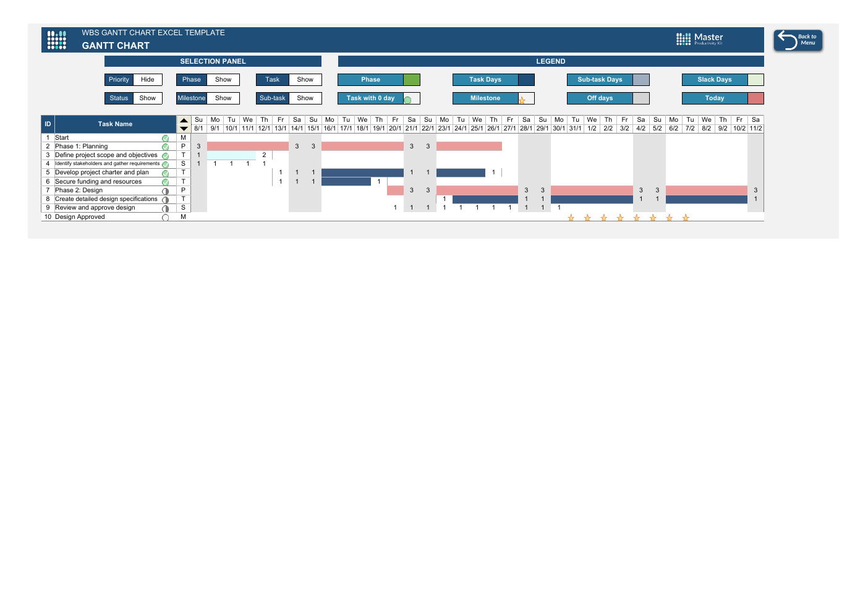Click the LEGEND header bar
The width and height of the screenshot is (868, 614).
(551, 61)
